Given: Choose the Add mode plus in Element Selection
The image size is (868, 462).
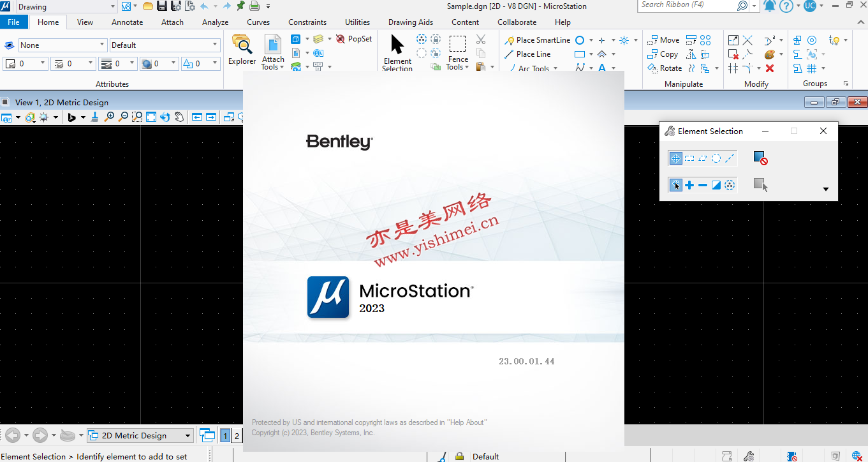Looking at the screenshot, I should [689, 185].
